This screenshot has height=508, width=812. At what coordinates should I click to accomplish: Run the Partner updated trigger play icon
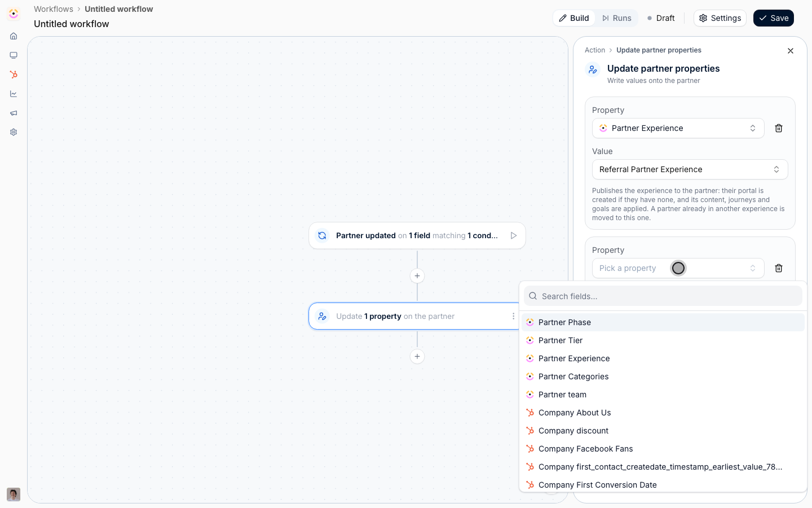514,235
